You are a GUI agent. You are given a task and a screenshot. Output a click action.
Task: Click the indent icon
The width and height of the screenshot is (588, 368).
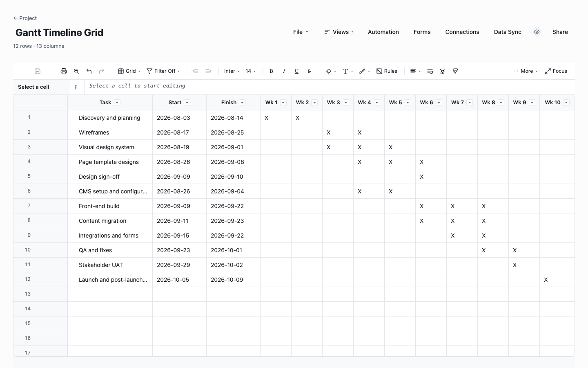point(196,71)
